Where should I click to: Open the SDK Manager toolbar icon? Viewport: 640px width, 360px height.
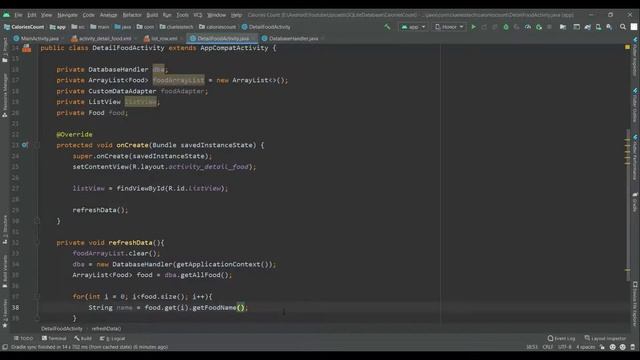[x=609, y=27]
